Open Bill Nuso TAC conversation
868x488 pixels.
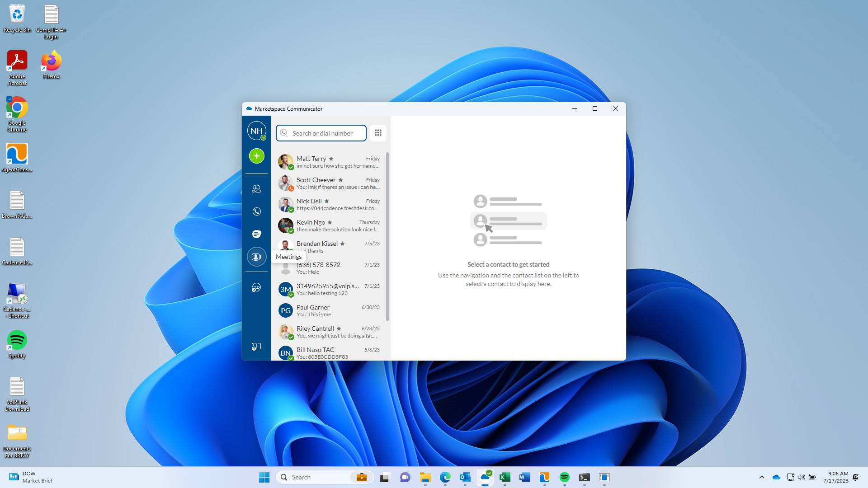tap(329, 353)
